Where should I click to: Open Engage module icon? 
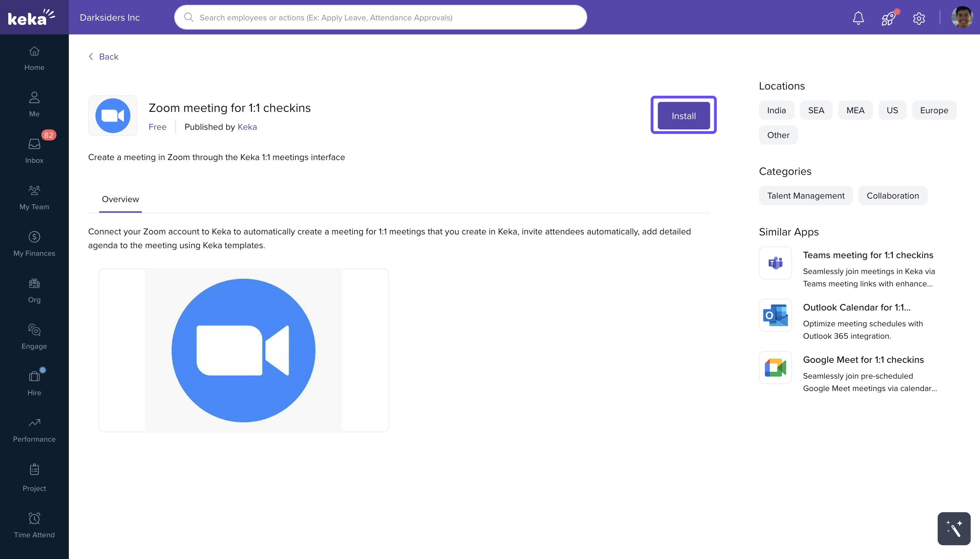(34, 336)
